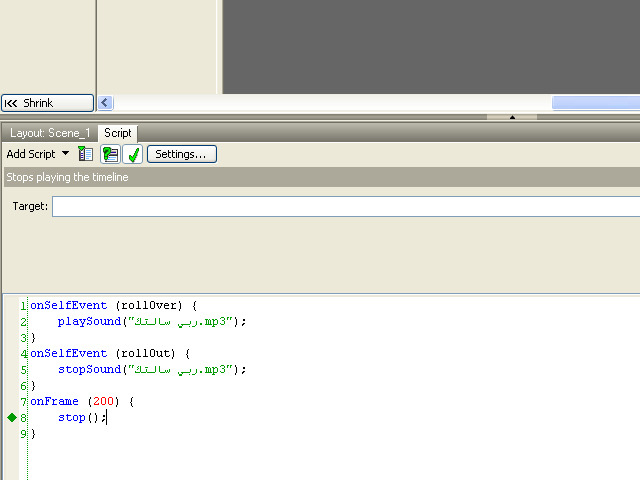Select the playSound statement on line 2

(x=150, y=321)
